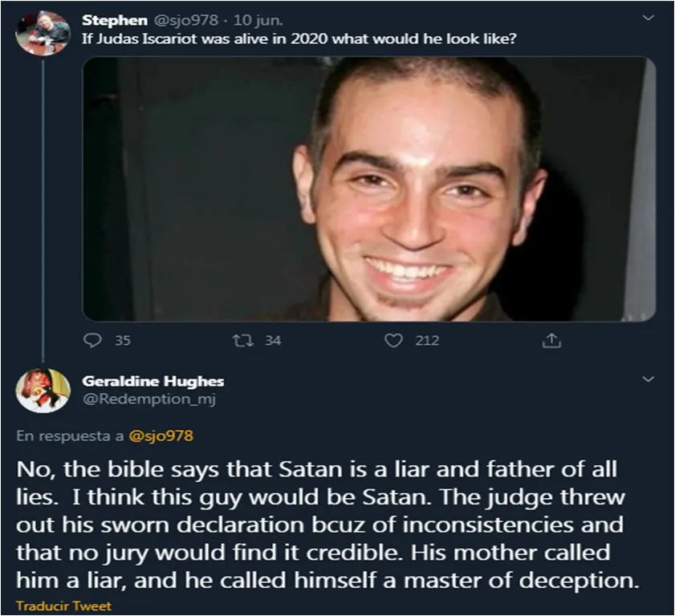This screenshot has width=675, height=616.
Task: Click the 35 replies count
Action: pyautogui.click(x=122, y=340)
